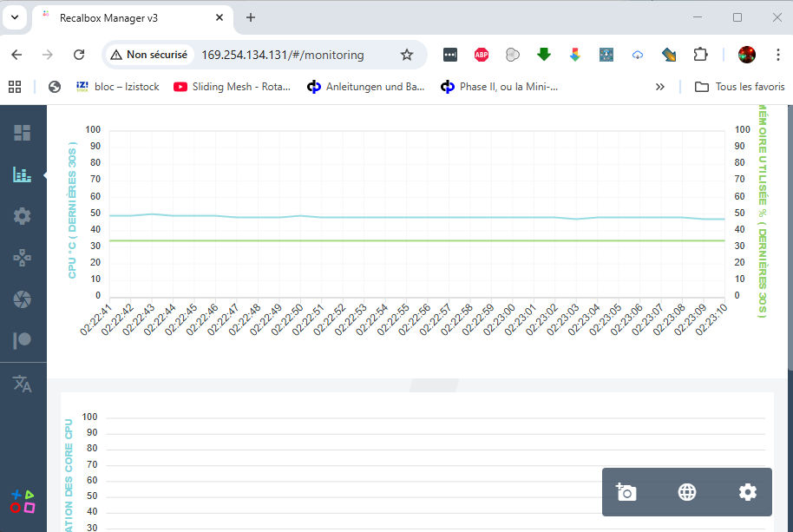Image resolution: width=793 pixels, height=532 pixels.
Task: Open the dashboard icon in the sidebar
Action: pyautogui.click(x=23, y=133)
